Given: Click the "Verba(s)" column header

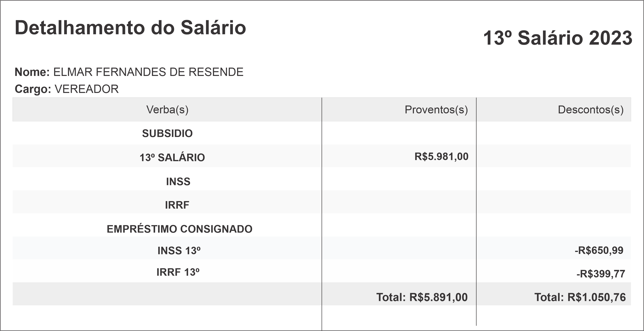Looking at the screenshot, I should (x=167, y=110).
